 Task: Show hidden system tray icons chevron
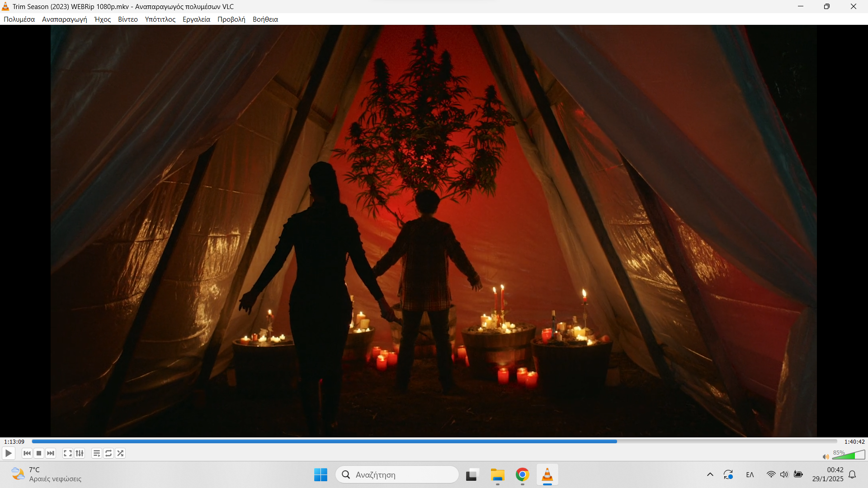[710, 474]
